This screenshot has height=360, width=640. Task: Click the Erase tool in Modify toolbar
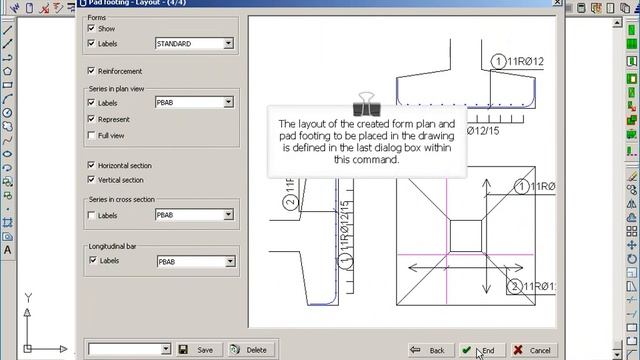pyautogui.click(x=632, y=176)
